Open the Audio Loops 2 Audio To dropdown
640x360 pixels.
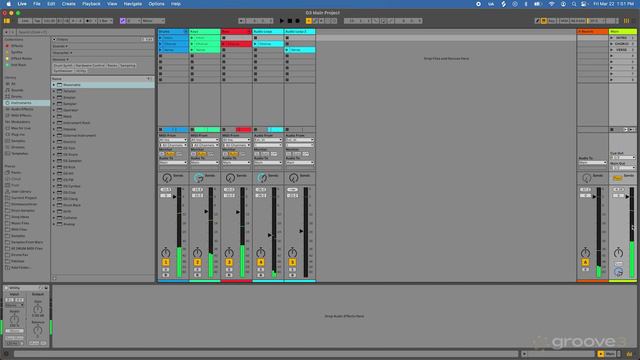coord(300,163)
